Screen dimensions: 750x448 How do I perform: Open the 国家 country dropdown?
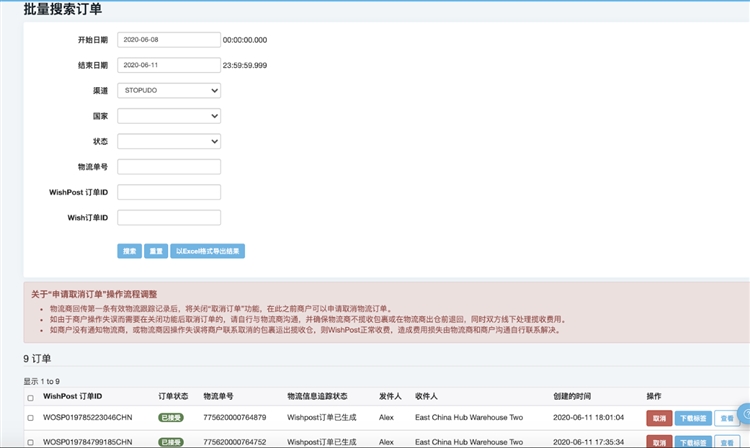click(169, 116)
